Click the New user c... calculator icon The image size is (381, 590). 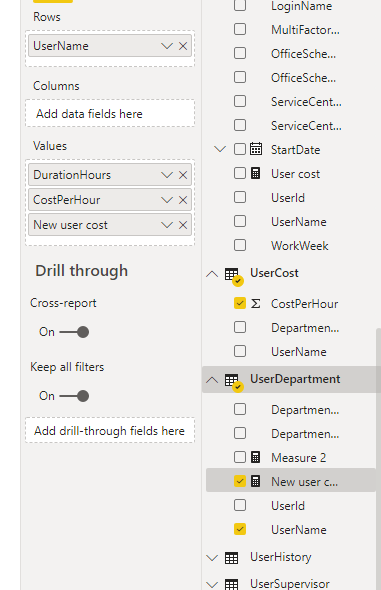(255, 481)
